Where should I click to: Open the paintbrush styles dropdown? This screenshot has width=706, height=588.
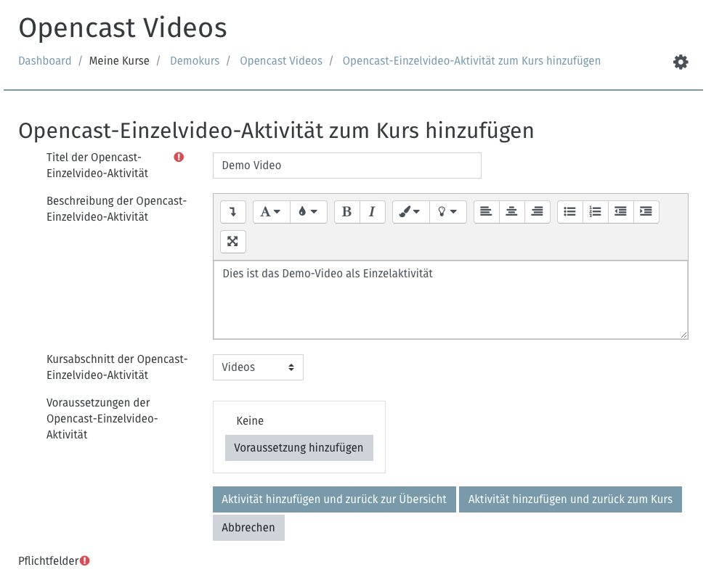tap(410, 211)
